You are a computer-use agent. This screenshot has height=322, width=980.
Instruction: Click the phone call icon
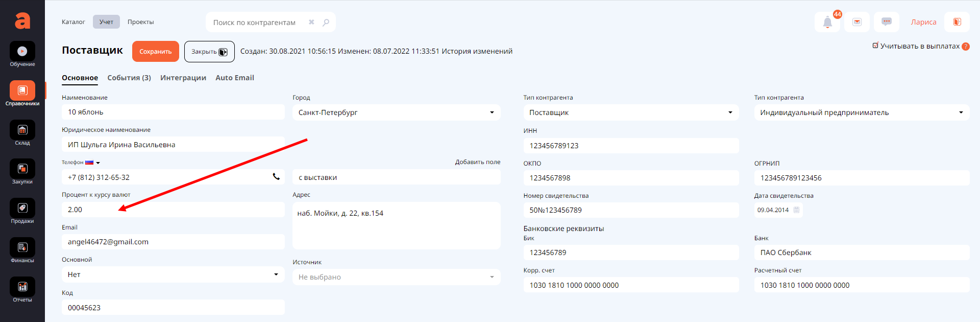276,177
